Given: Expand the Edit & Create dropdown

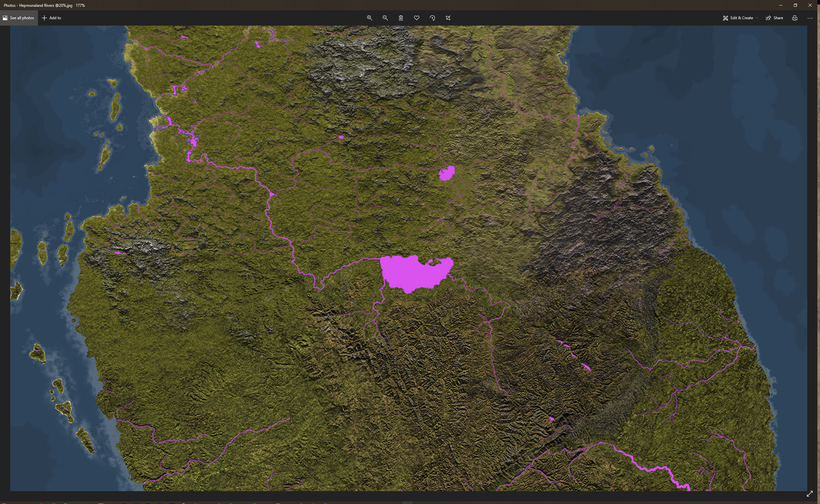Looking at the screenshot, I should (738, 18).
